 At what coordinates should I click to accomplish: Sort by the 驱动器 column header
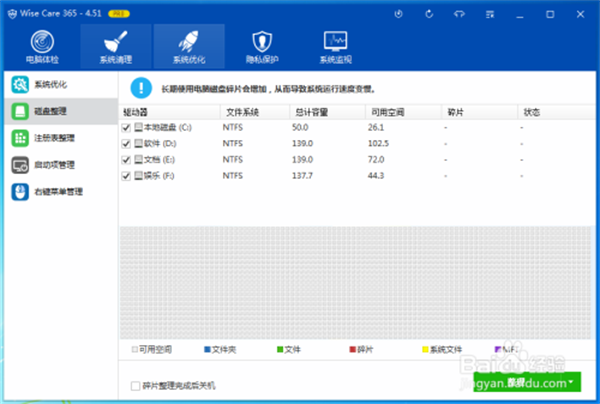coord(170,112)
